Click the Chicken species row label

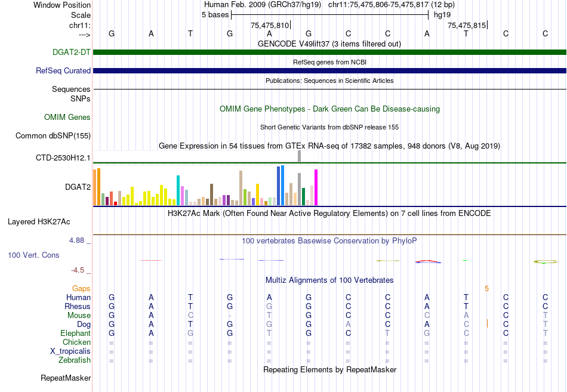pyautogui.click(x=76, y=342)
